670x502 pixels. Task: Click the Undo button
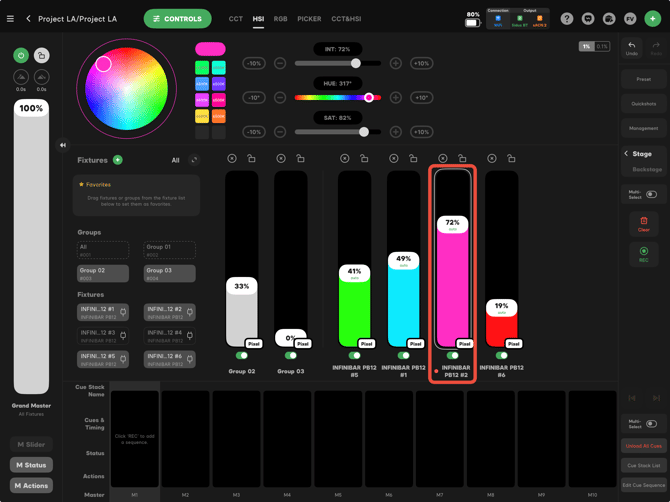tap(632, 48)
